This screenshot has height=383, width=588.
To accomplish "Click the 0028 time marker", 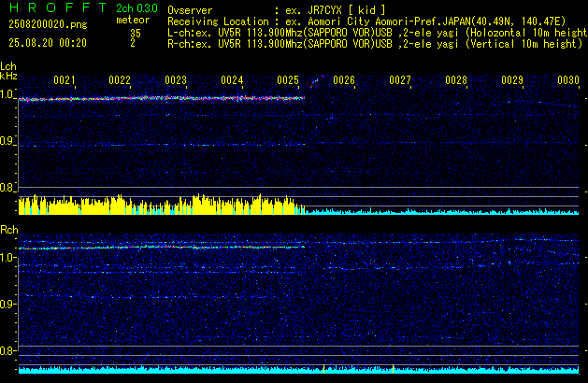I will tap(456, 80).
